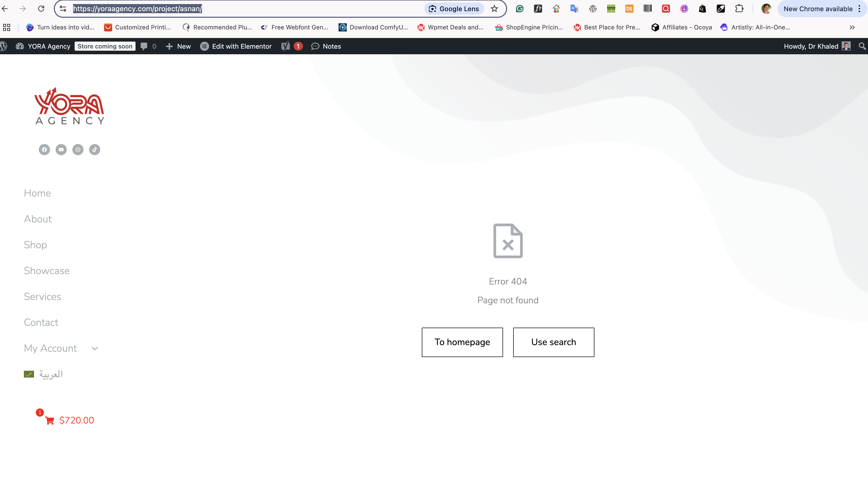Open 'Artistly: All-in-One...' bookmark

pyautogui.click(x=755, y=27)
